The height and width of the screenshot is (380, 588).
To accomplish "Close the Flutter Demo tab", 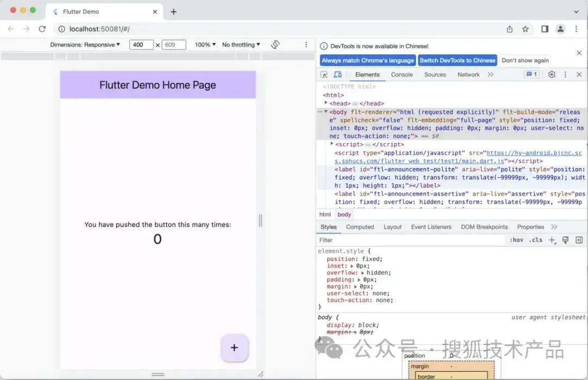I will 155,11.
